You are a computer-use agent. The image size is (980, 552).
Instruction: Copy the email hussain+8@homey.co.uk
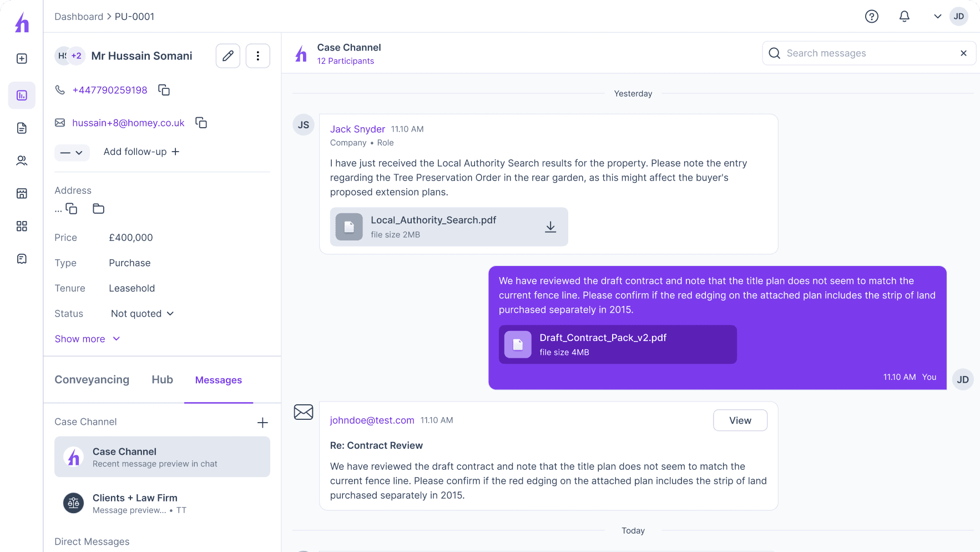coord(201,123)
